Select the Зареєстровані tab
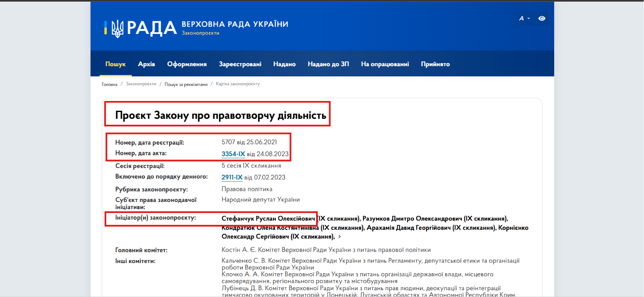The width and height of the screenshot is (644, 297). (x=240, y=64)
